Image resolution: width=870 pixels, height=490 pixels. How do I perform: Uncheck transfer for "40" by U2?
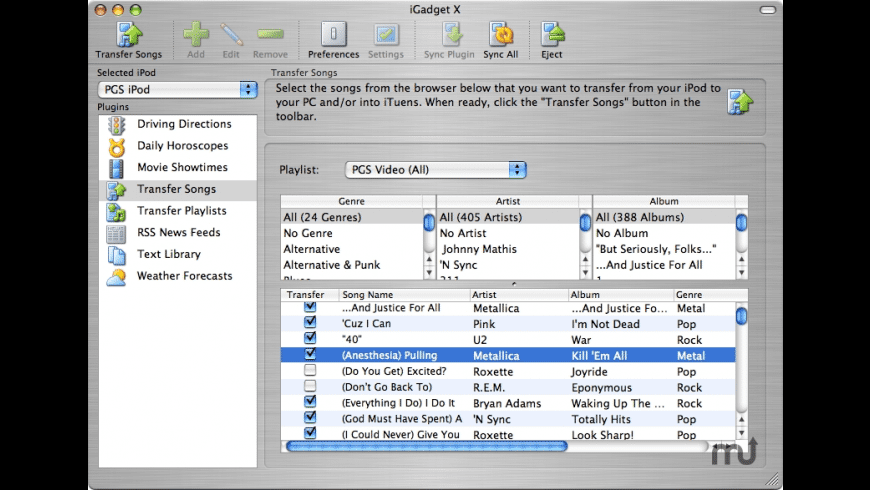[310, 338]
